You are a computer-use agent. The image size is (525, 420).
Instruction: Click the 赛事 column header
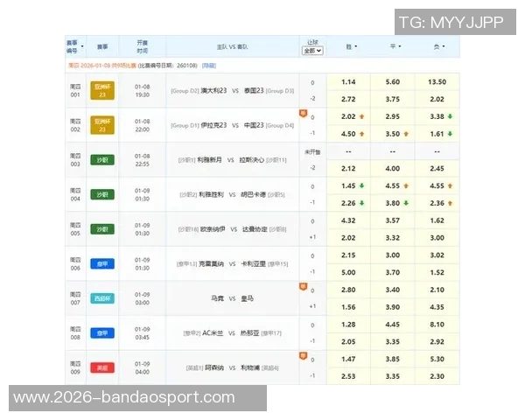[x=102, y=46]
